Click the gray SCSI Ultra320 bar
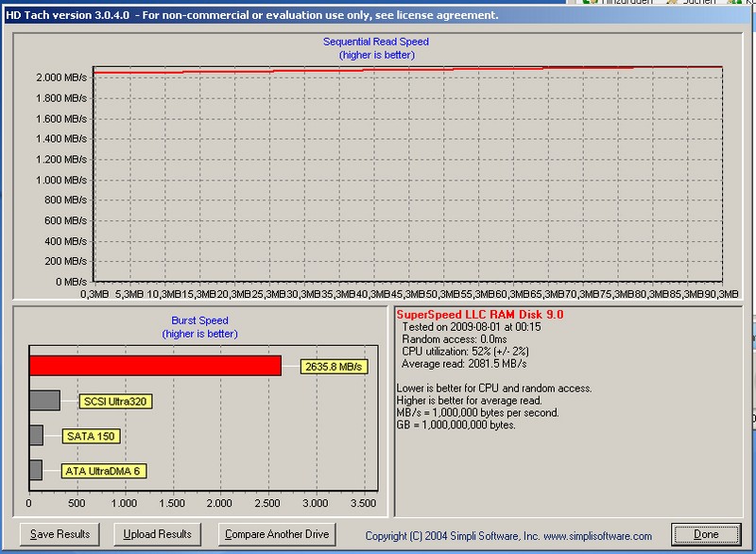Image resolution: width=756 pixels, height=554 pixels. pyautogui.click(x=44, y=401)
